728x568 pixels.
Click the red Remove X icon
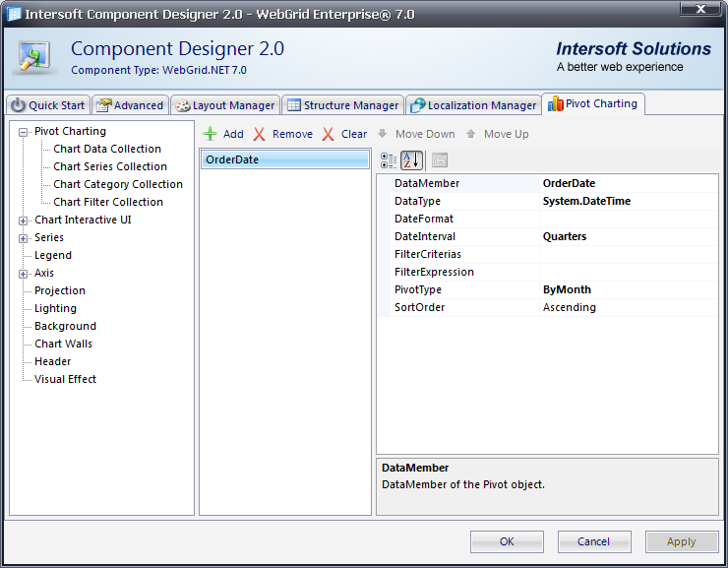click(x=260, y=134)
